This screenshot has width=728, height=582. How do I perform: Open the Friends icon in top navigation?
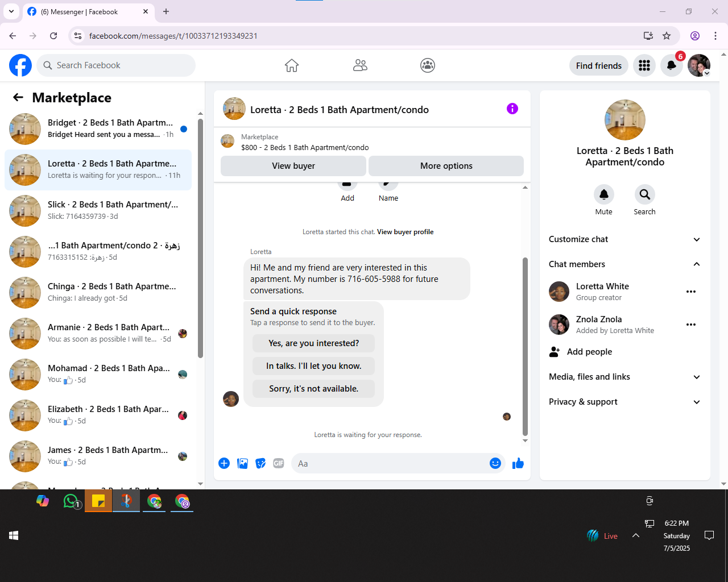tap(360, 65)
